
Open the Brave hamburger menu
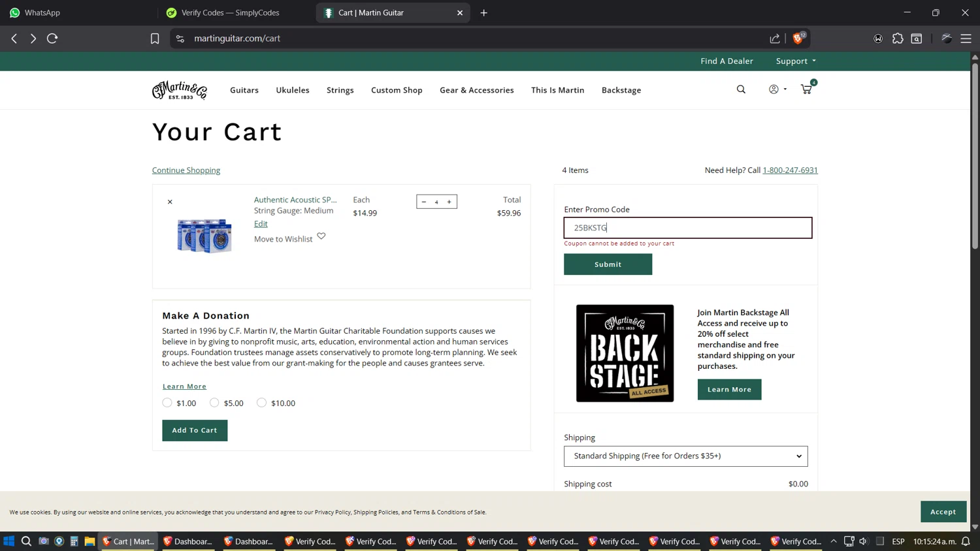click(966, 39)
